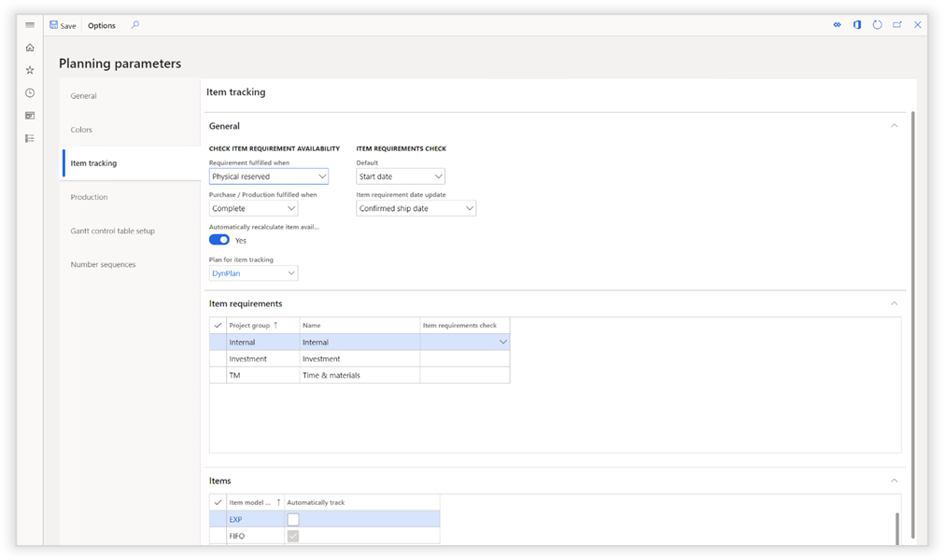This screenshot has height=560, width=945.
Task: Sort by Item model column header
Action: point(255,502)
